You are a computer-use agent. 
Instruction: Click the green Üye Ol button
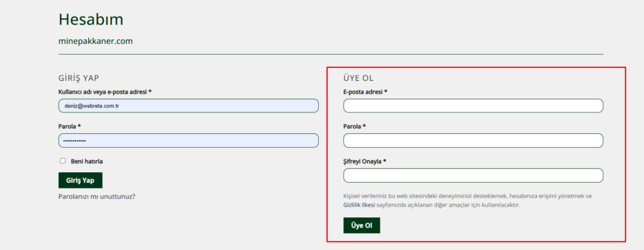(x=362, y=226)
